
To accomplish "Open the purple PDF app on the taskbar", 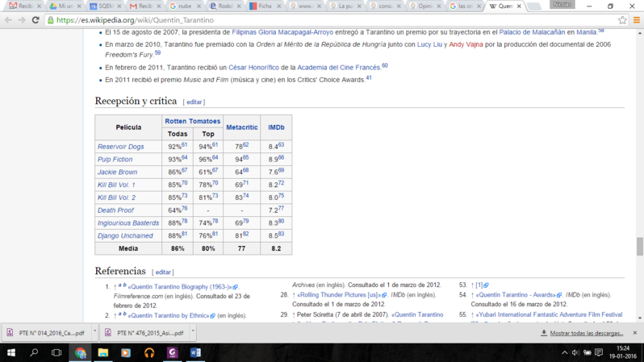I will (x=172, y=352).
